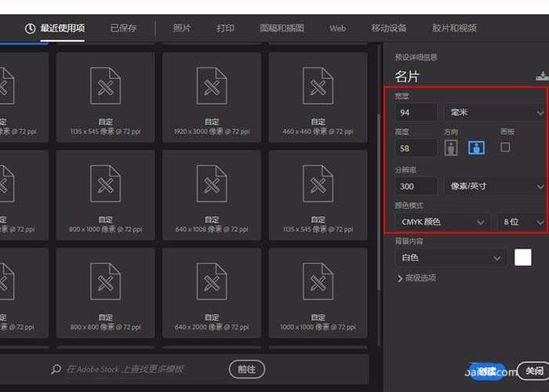The image size is (549, 392).
Task: Open the CMYK 颜色 color mode dropdown
Action: coord(443,223)
